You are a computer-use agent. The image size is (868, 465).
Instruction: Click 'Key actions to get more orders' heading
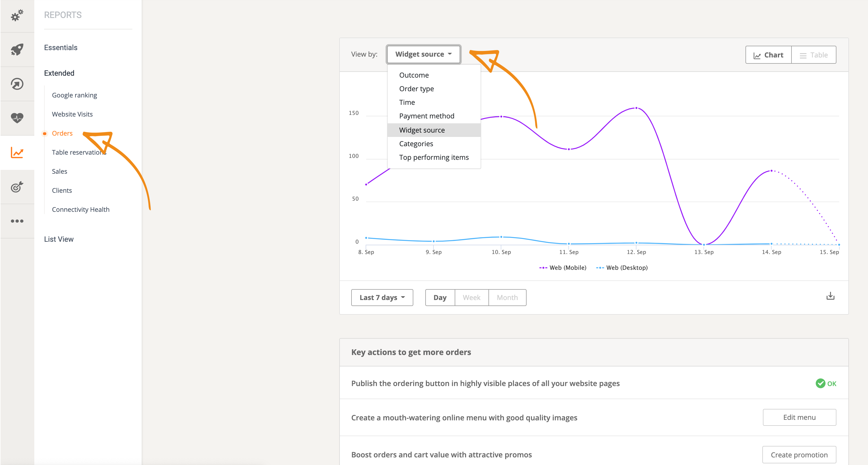pyautogui.click(x=411, y=353)
